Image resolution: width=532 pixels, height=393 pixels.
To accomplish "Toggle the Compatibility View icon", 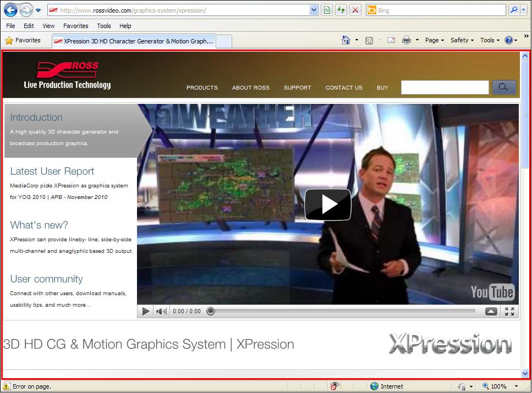I will click(x=327, y=10).
